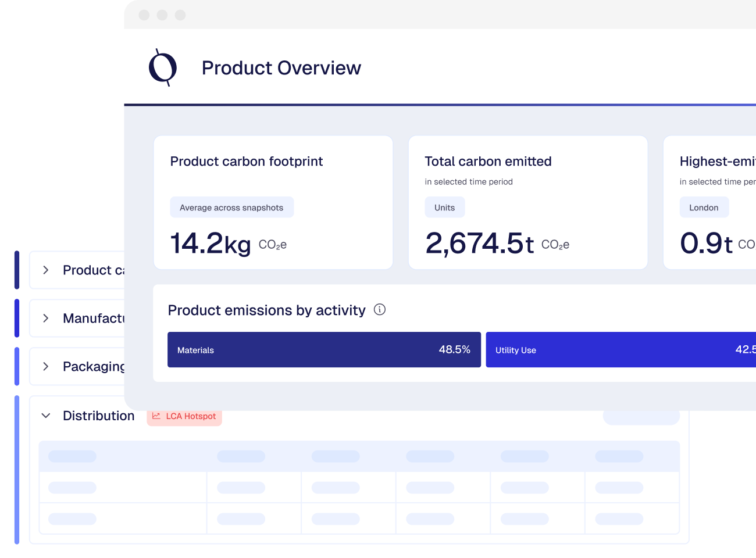Click the Units chip
The image size is (756, 558).
444,208
